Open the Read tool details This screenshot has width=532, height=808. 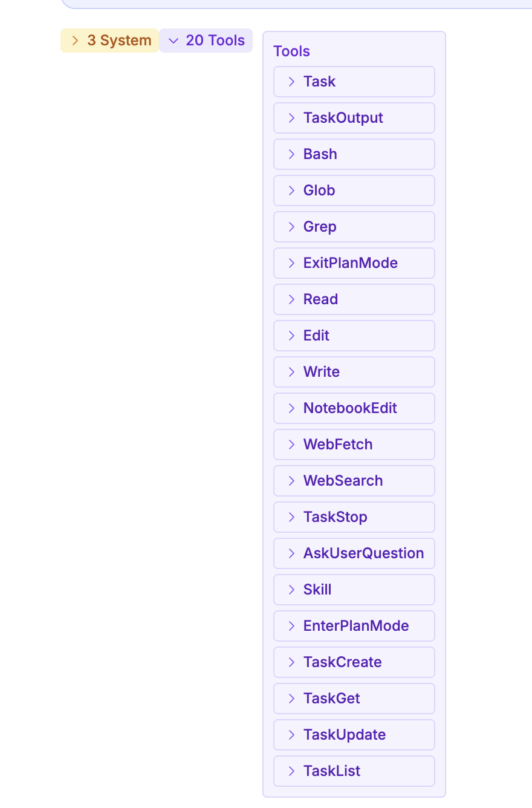point(354,299)
